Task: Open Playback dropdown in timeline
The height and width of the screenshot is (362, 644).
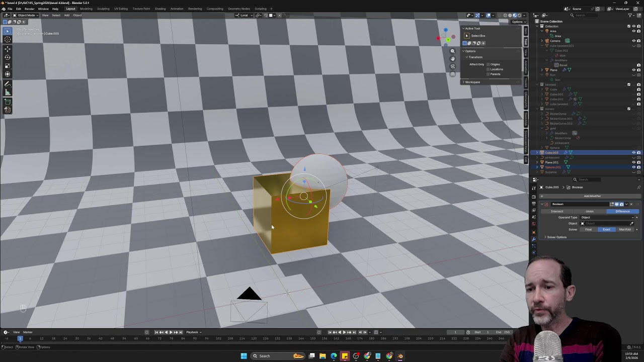Action: pyautogui.click(x=194, y=332)
